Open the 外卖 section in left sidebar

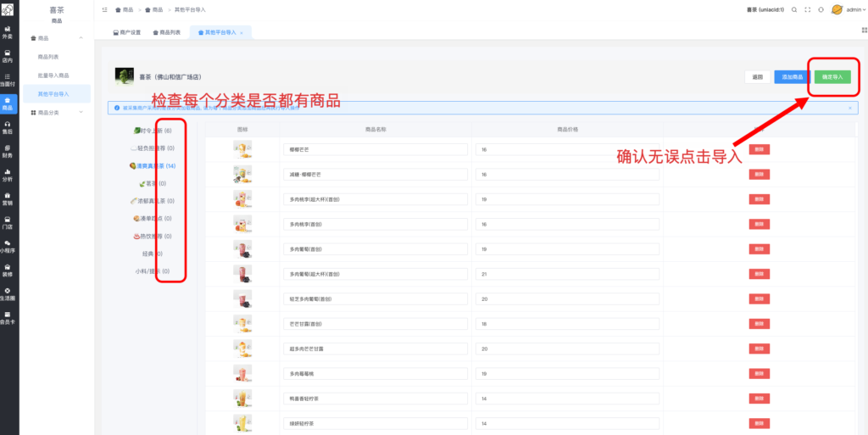click(7, 32)
